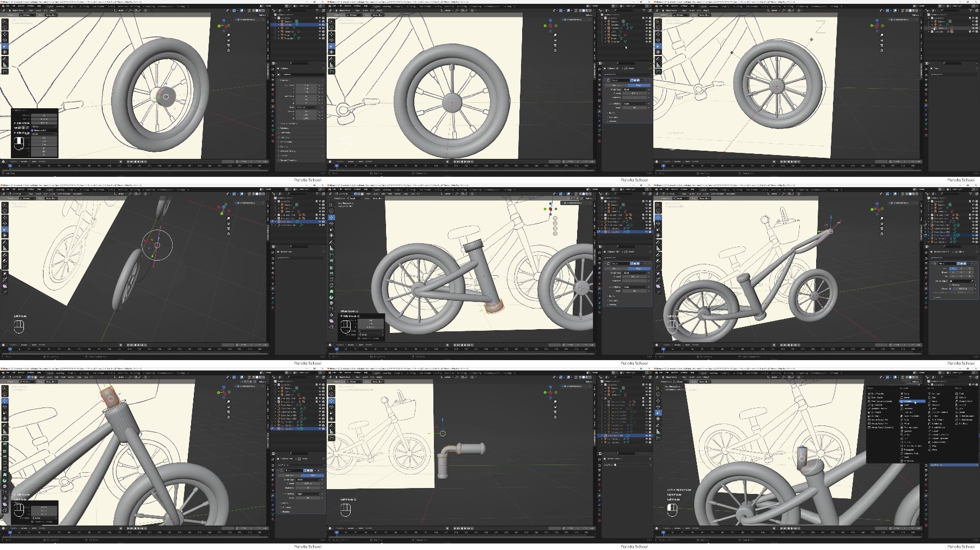
Task: Click Bevel Amount field in orange-selected tube frame
Action: (x=635, y=277)
